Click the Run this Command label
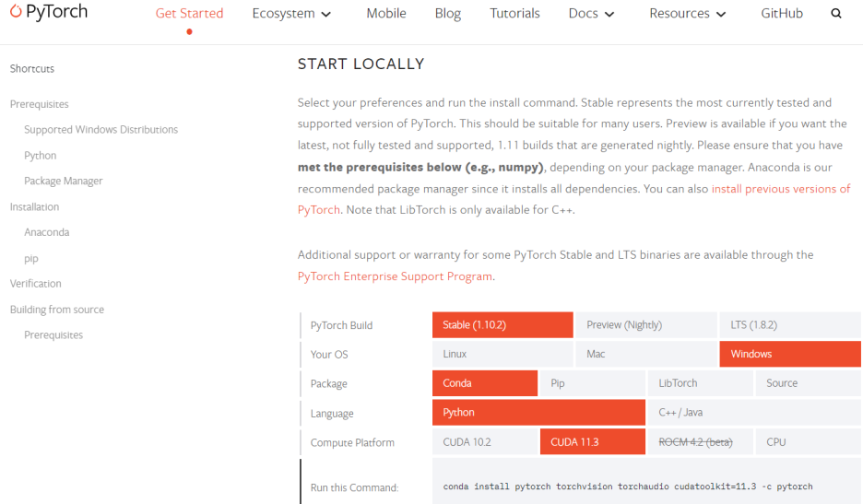Screen dimensions: 863x504 (x=354, y=487)
